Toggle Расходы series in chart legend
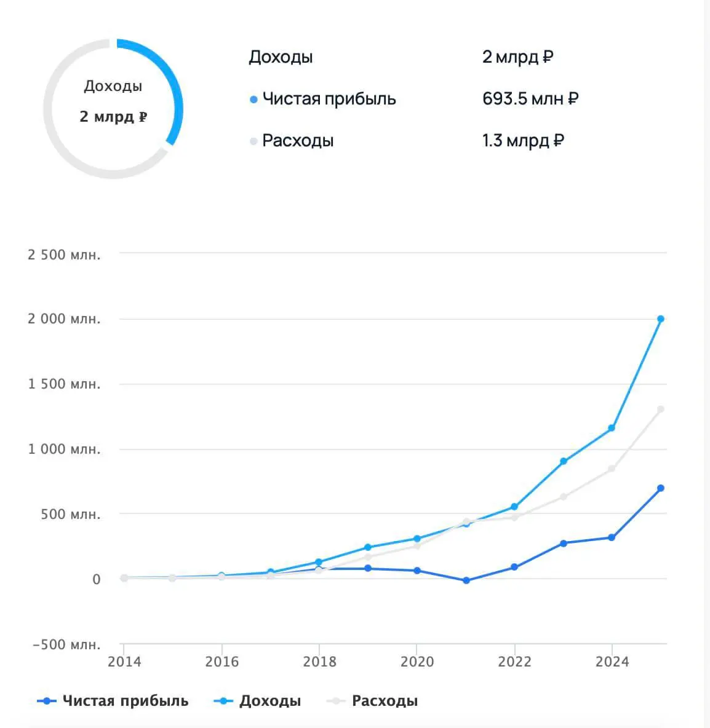Viewport: 710px width, 728px height. pos(372,700)
